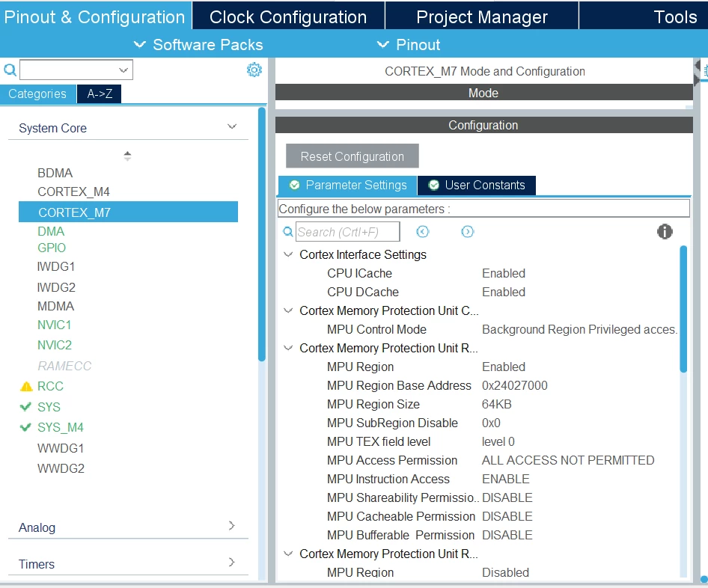Collapse the System Core category
Screen dimensions: 708x588
point(232,126)
